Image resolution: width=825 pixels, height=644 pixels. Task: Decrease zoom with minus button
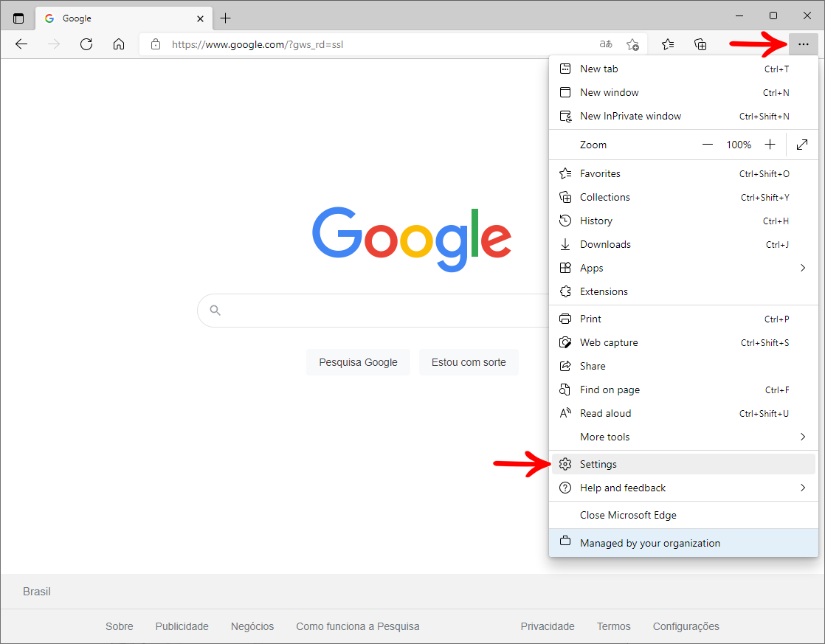707,145
